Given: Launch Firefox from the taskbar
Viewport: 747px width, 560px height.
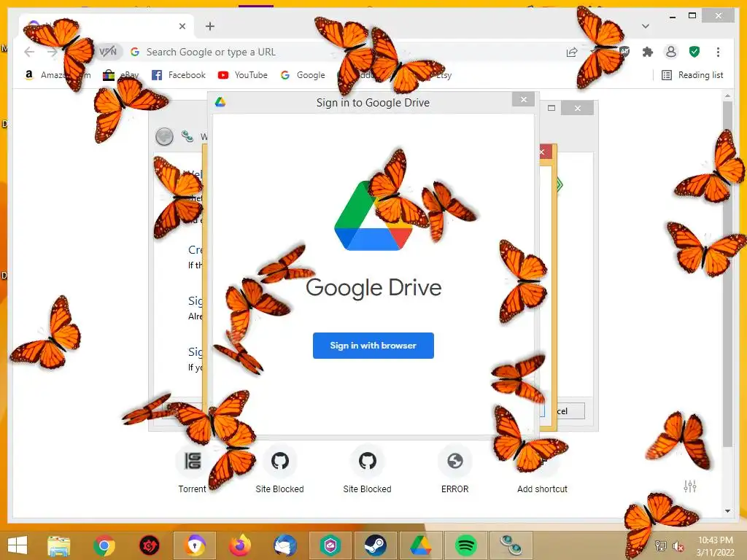Looking at the screenshot, I should (240, 545).
